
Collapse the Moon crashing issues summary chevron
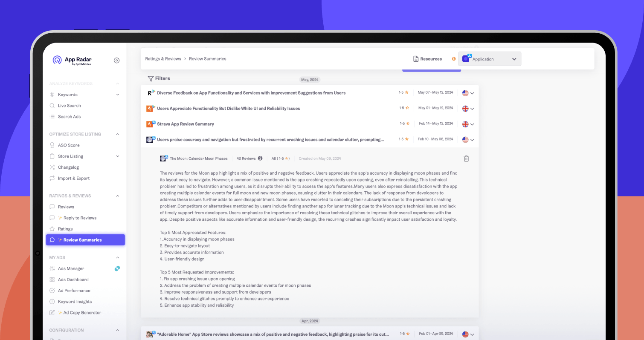[472, 140]
